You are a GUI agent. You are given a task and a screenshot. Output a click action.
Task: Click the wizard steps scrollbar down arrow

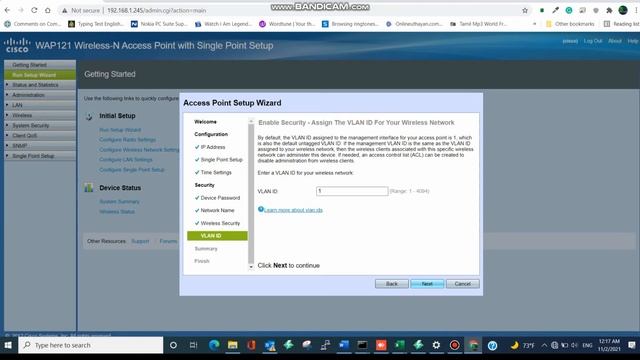coord(251,267)
